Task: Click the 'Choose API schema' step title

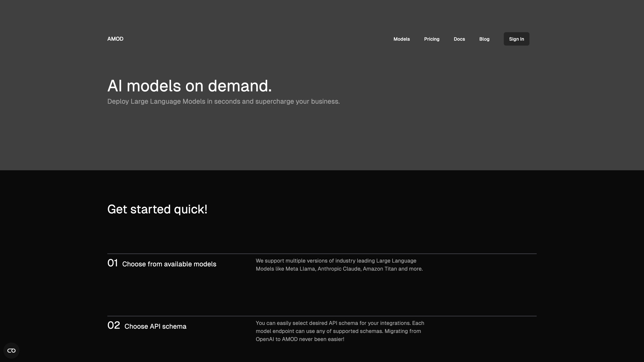Action: coord(155,326)
